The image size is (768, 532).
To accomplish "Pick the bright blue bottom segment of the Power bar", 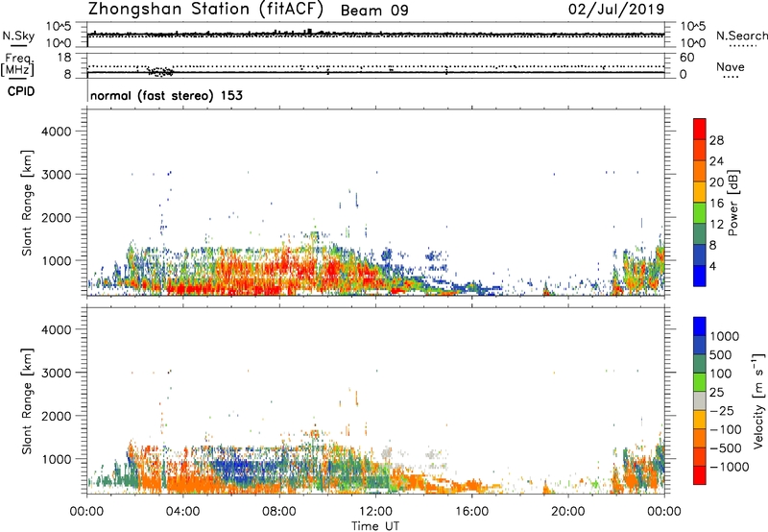I will point(700,276).
